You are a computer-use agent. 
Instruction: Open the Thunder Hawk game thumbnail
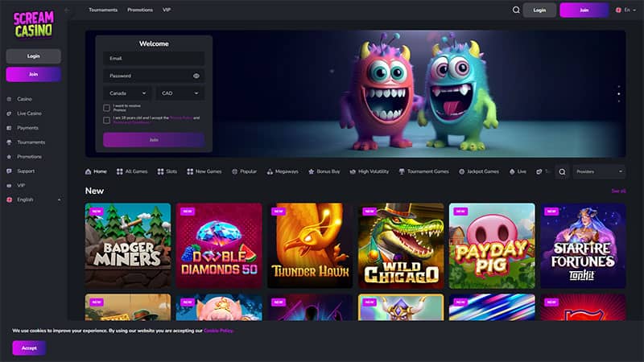pyautogui.click(x=310, y=245)
